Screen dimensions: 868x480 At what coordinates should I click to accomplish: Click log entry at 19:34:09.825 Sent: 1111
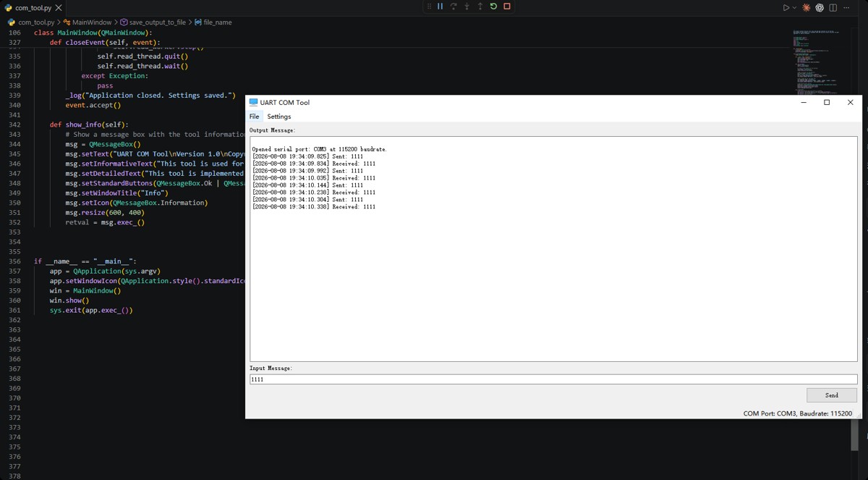pos(307,156)
